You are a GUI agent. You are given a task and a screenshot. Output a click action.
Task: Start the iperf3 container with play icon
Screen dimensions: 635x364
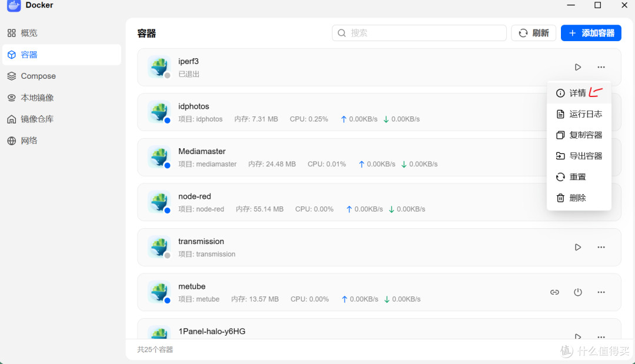578,67
